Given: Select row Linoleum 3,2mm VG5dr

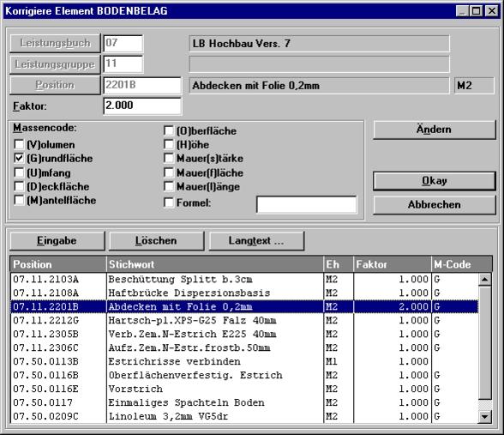Looking at the screenshot, I should tap(244, 416).
